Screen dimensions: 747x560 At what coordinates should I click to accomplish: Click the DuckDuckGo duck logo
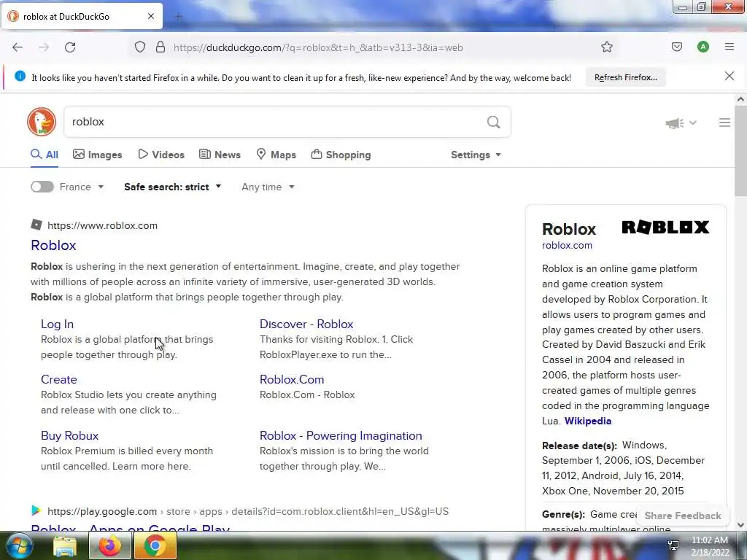pos(42,122)
